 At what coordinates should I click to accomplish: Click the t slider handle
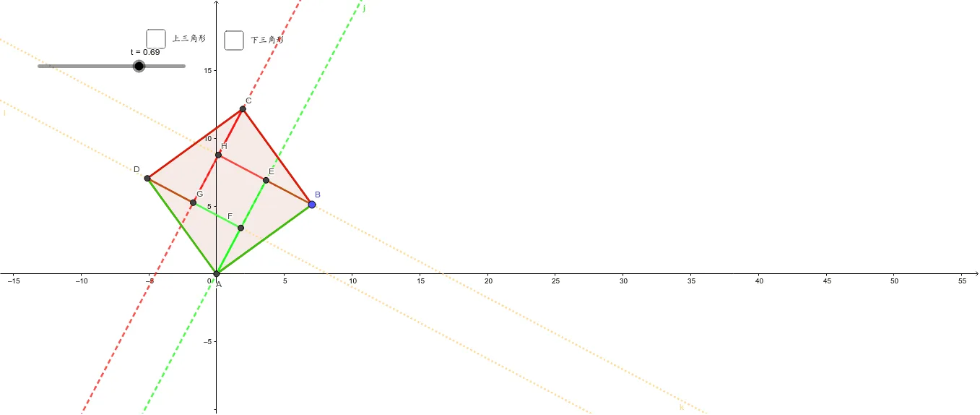[x=139, y=66]
